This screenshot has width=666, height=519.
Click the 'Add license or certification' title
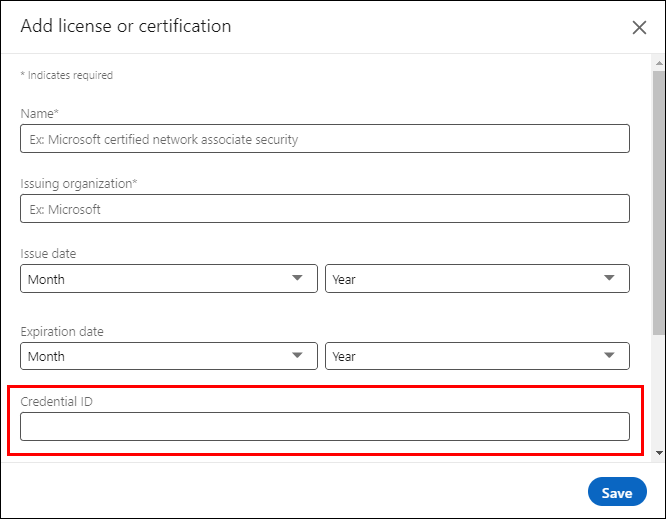click(126, 26)
